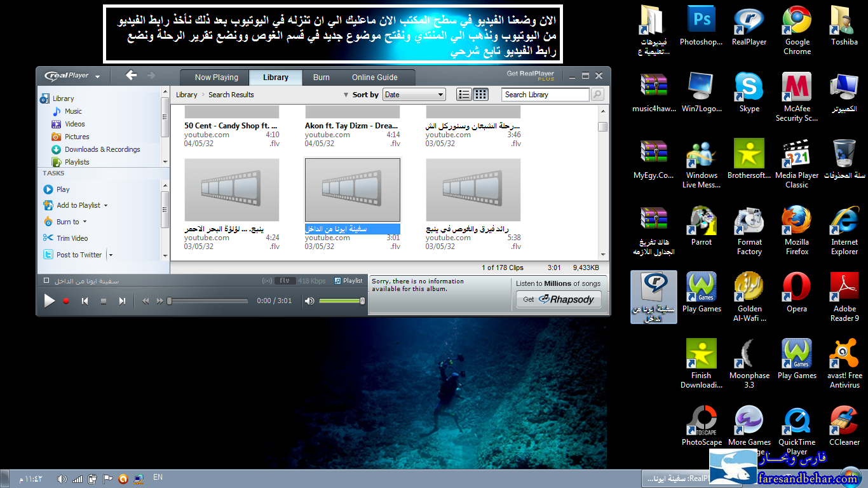Viewport: 868px width, 488px height.
Task: Open the RealPlayer logo menu arrow
Action: click(98, 77)
